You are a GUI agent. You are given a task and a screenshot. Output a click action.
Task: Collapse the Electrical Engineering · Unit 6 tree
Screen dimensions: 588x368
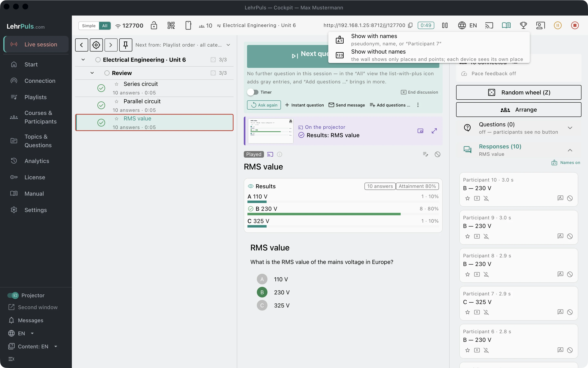[x=83, y=60]
